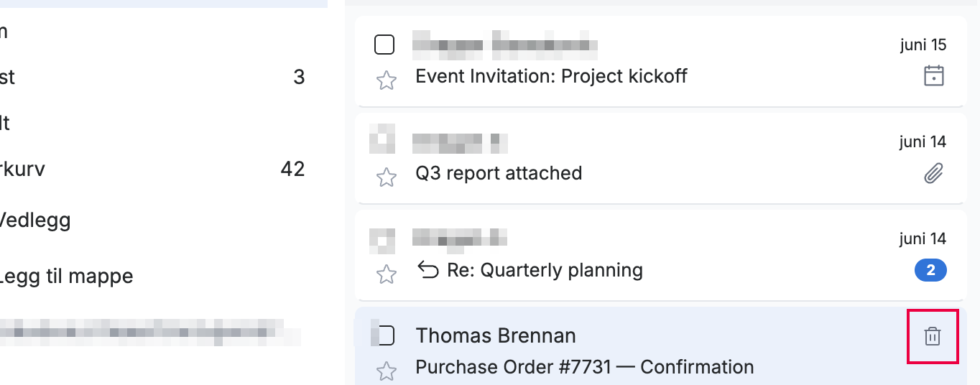Click the reply arrow icon beside Quarterly planning
The height and width of the screenshot is (385, 980).
coord(428,271)
